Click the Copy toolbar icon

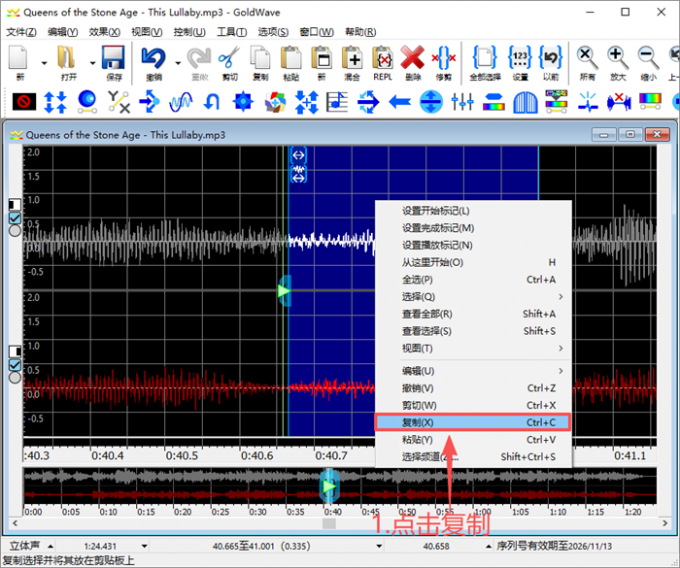260,58
